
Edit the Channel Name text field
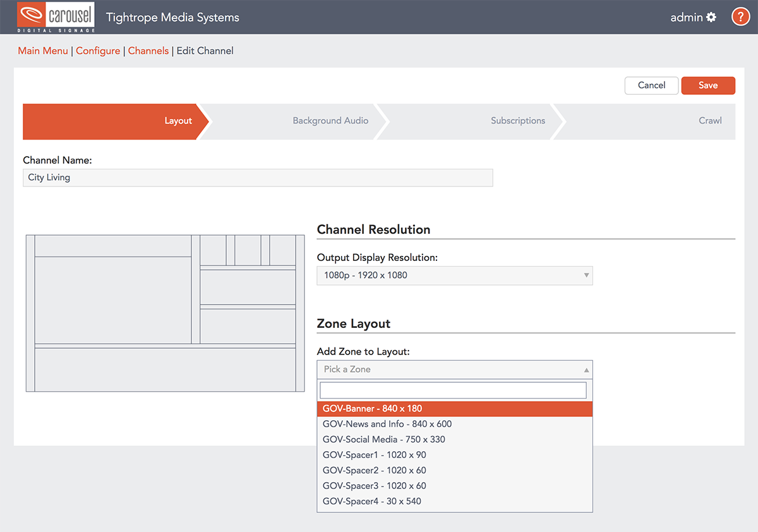(x=258, y=178)
